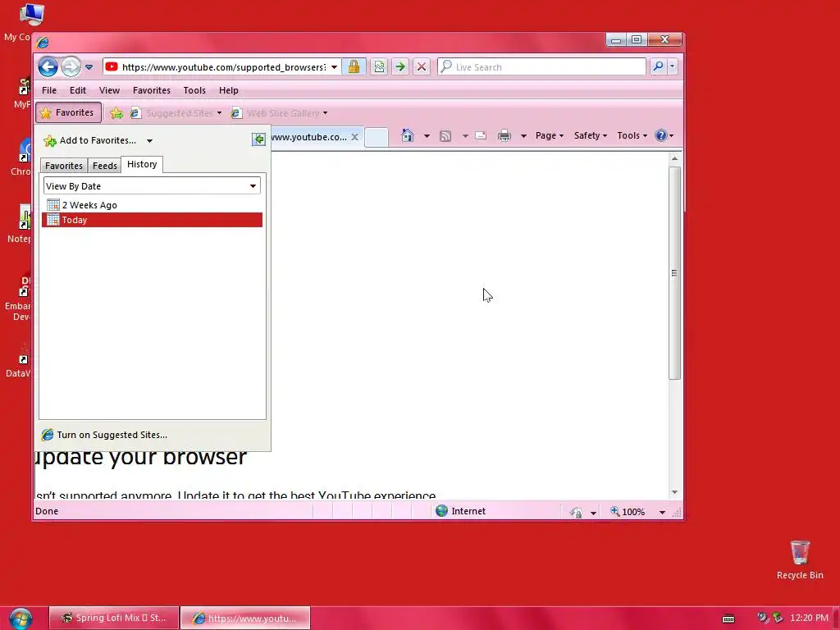840x630 pixels.
Task: Click Turn on Suggested Sites... link
Action: point(104,435)
